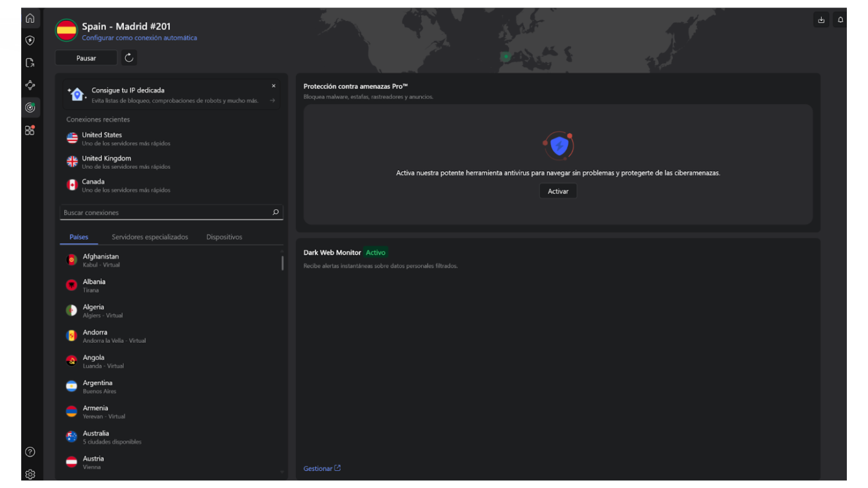The image size is (868, 488).
Task: Open the Home icon in the sidebar
Action: click(x=30, y=18)
